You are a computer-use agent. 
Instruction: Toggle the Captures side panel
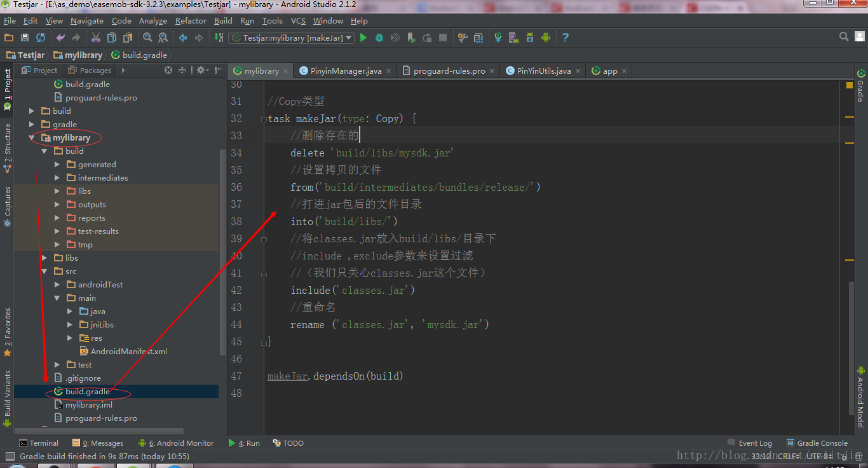(8, 205)
